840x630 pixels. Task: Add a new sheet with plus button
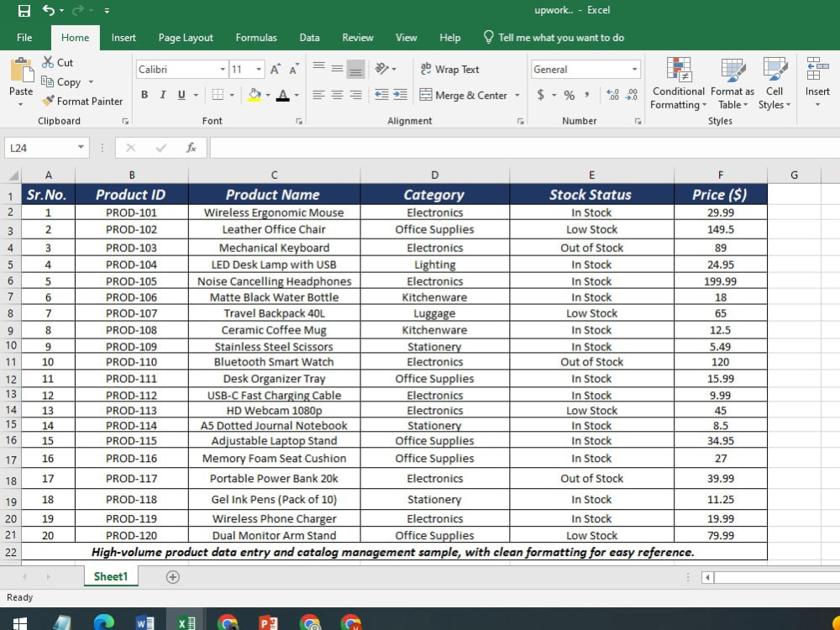click(x=172, y=577)
